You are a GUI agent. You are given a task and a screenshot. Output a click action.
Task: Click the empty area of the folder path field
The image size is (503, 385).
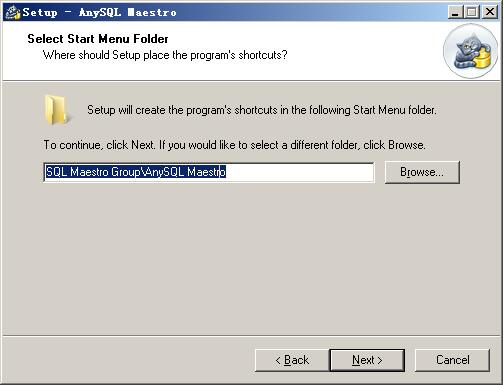[299, 172]
